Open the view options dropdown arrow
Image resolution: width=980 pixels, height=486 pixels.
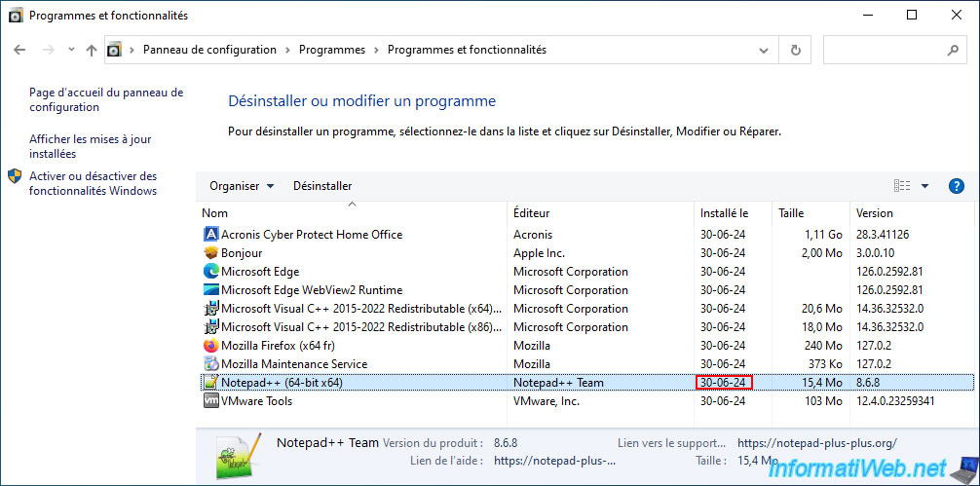925,185
